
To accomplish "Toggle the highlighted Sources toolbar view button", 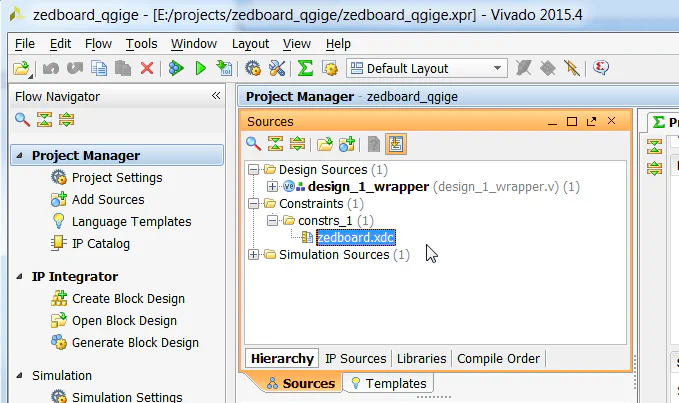I will click(x=396, y=143).
